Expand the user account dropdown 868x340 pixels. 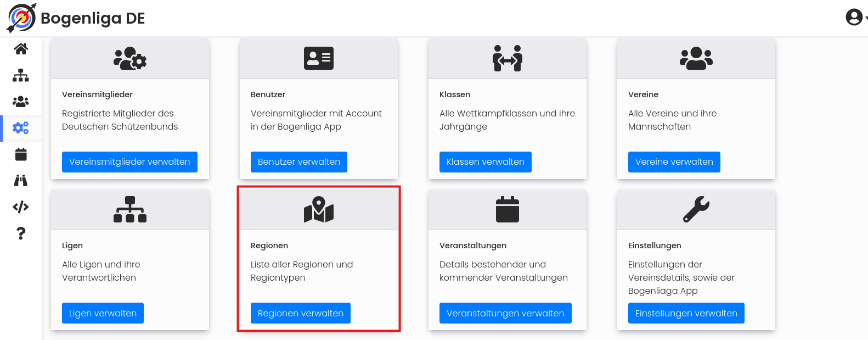855,17
